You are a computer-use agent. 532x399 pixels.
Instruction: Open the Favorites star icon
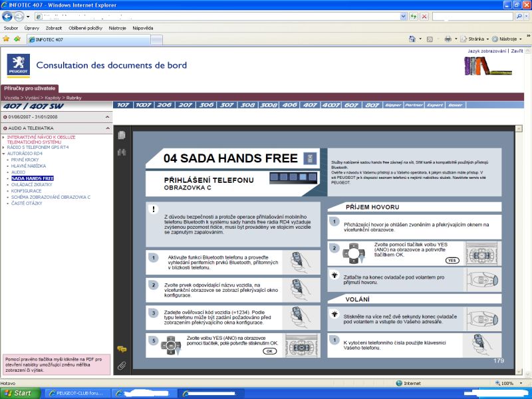[x=6, y=39]
